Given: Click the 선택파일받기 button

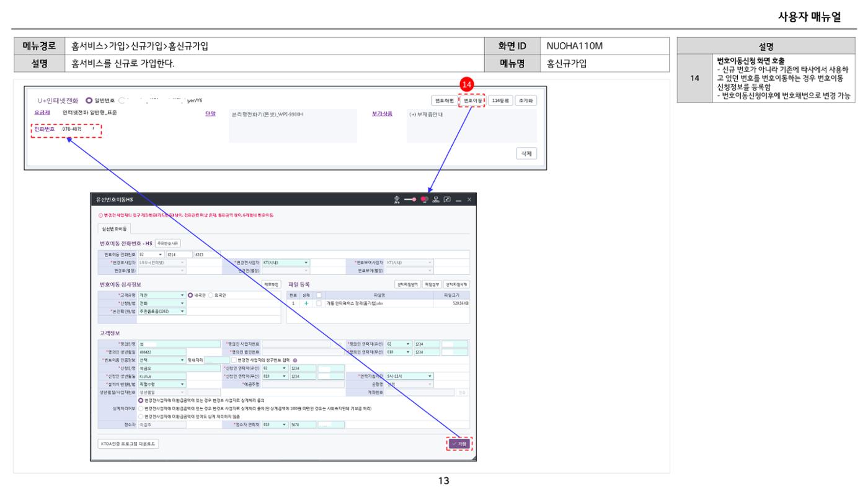Looking at the screenshot, I should coord(407,284).
